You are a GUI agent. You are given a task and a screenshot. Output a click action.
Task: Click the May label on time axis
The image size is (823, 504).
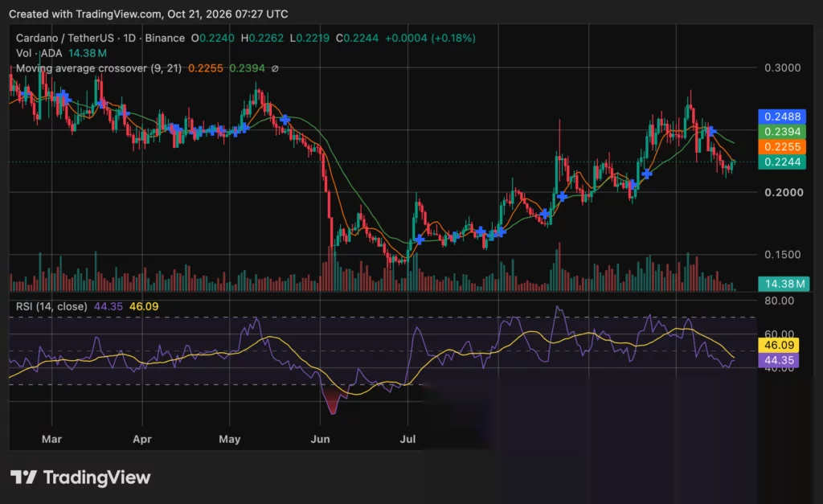point(229,439)
